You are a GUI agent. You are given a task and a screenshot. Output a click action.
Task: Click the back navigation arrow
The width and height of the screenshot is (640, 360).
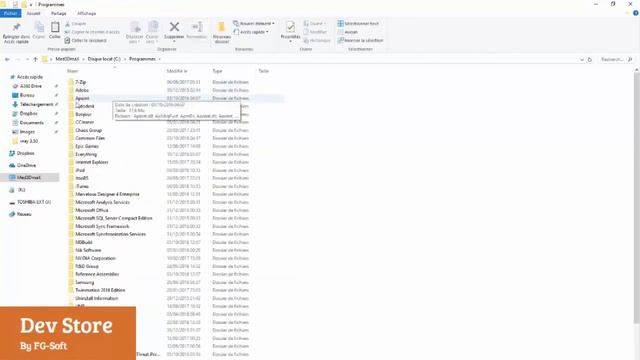click(7, 59)
